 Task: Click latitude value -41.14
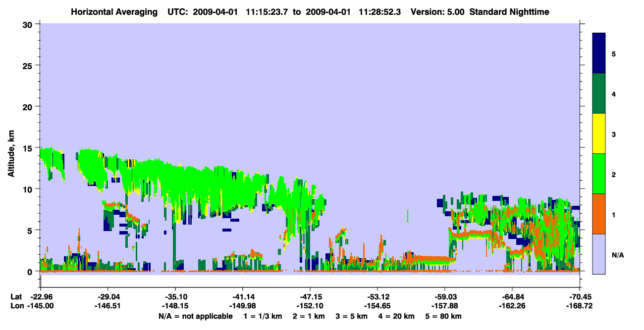[x=242, y=297]
